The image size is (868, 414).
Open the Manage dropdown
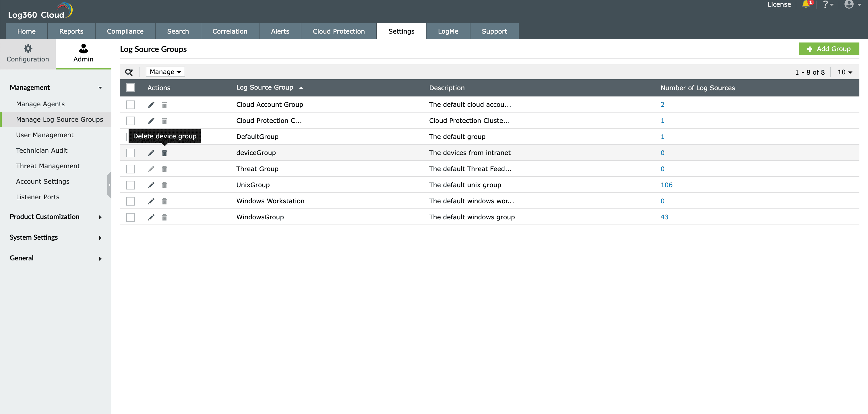click(165, 72)
